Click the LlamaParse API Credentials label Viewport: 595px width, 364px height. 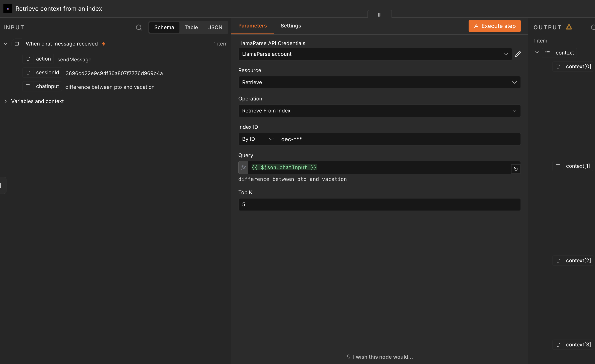click(x=272, y=43)
